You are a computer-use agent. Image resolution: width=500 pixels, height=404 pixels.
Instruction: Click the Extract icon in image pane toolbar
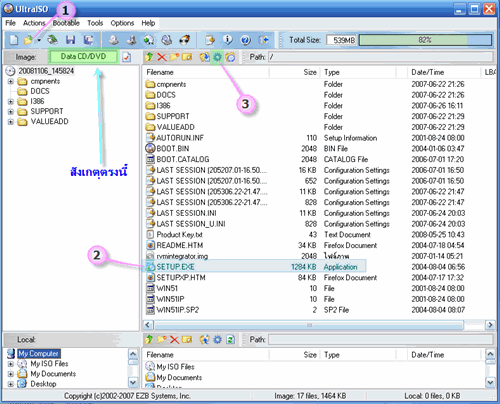204,57
